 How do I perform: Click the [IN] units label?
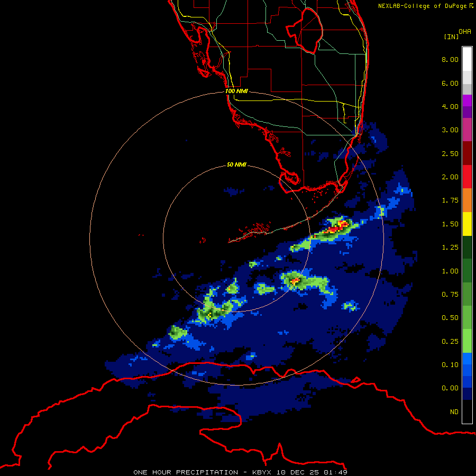tap(451, 36)
